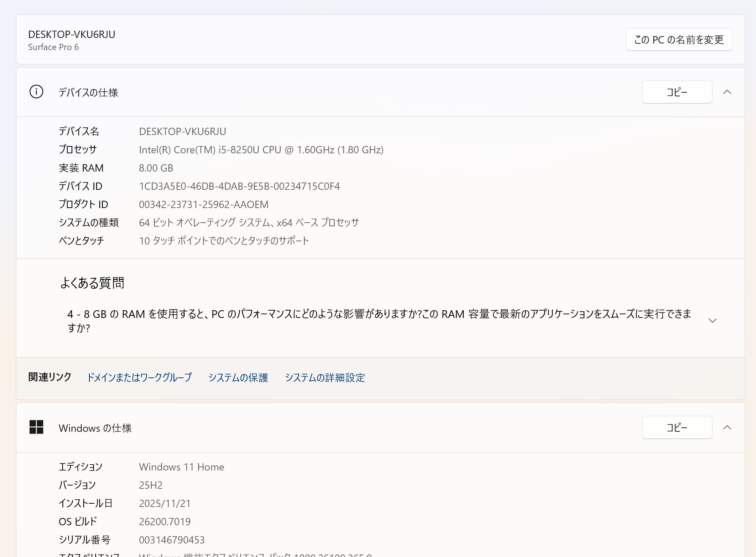Click the processor value Intel Core i5-8250U
Image resolution: width=756 pixels, height=557 pixels.
[261, 150]
